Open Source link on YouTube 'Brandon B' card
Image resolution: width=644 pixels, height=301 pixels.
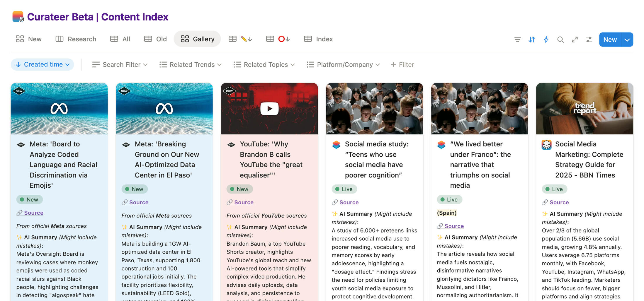[x=240, y=202]
